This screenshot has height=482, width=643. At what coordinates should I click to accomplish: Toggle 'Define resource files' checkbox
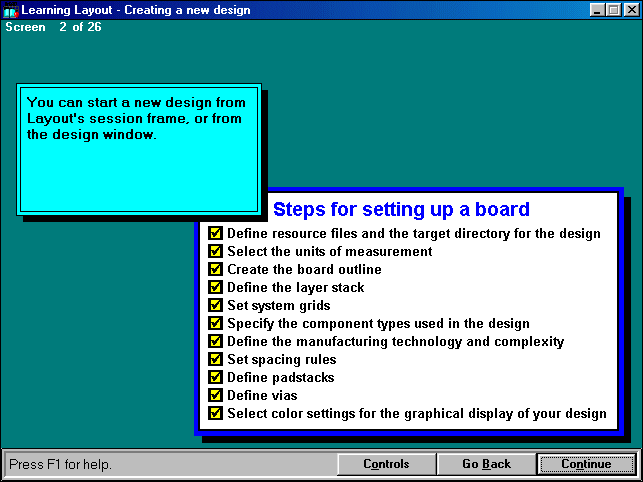(x=215, y=233)
